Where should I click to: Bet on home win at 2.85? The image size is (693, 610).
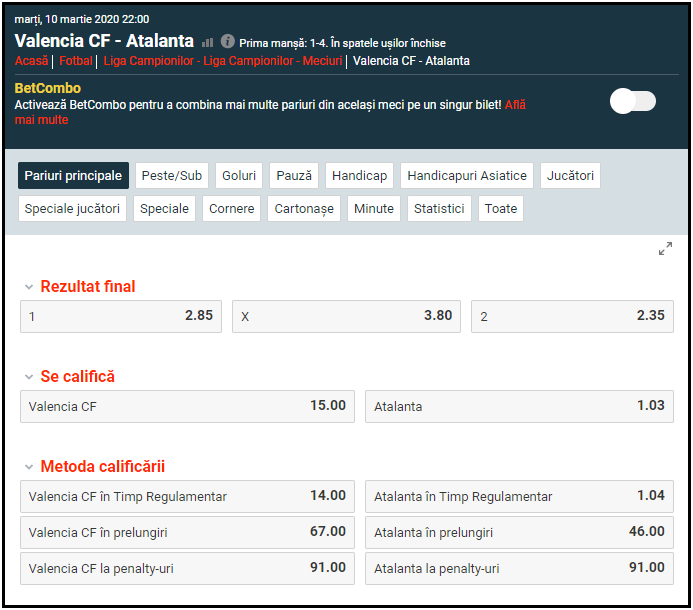[x=121, y=316]
